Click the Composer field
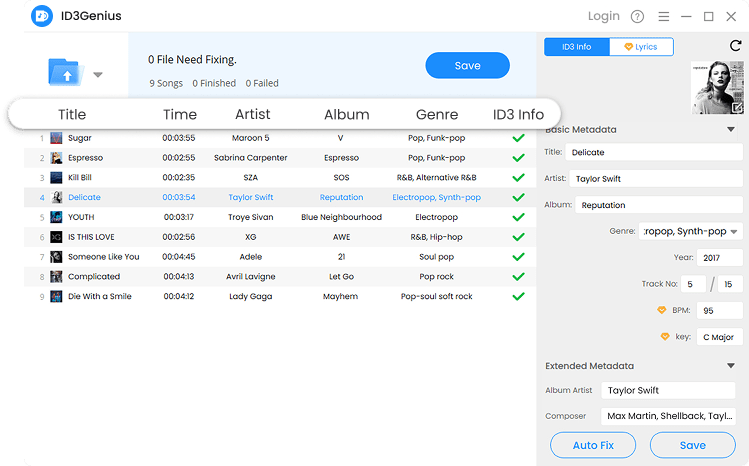Viewport: 749px width, 466px height. coord(668,416)
